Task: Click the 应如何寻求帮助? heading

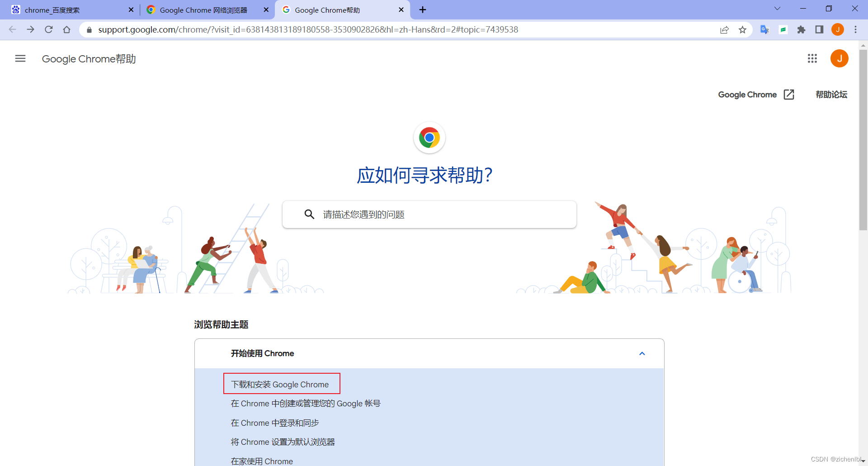Action: pos(425,176)
